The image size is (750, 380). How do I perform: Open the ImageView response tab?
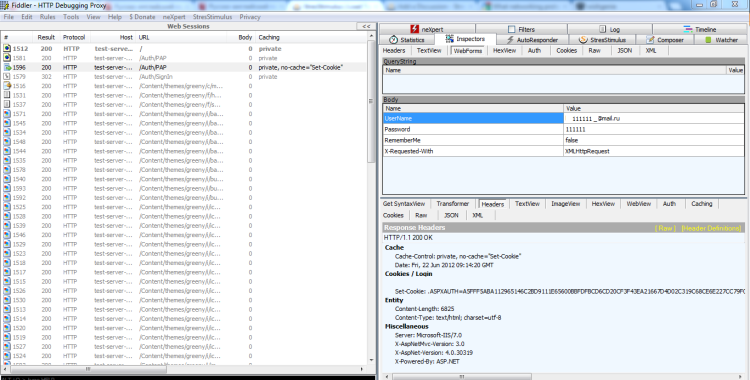(x=565, y=204)
